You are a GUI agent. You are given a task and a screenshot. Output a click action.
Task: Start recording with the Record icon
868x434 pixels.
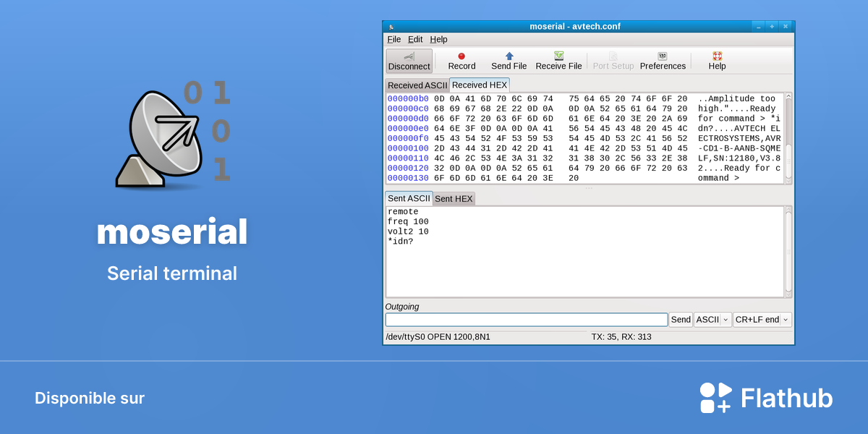[461, 56]
